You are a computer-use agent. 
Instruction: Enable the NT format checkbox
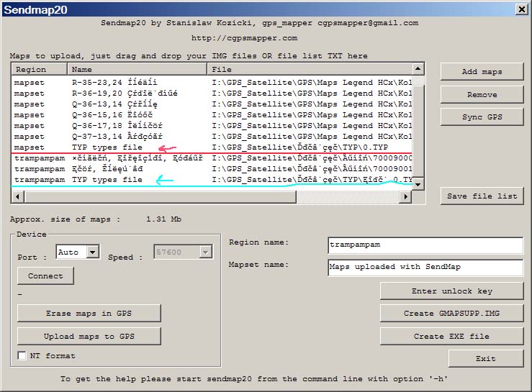pyautogui.click(x=22, y=355)
